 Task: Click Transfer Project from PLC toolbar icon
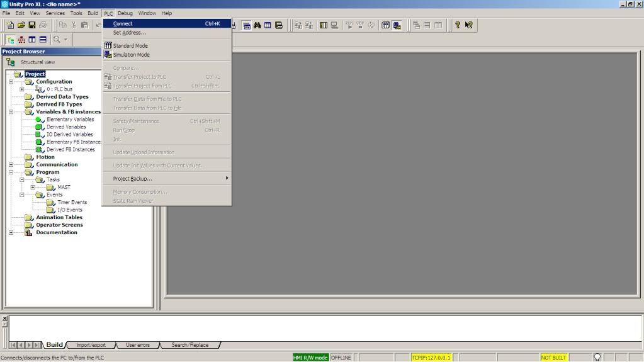[x=308, y=25]
